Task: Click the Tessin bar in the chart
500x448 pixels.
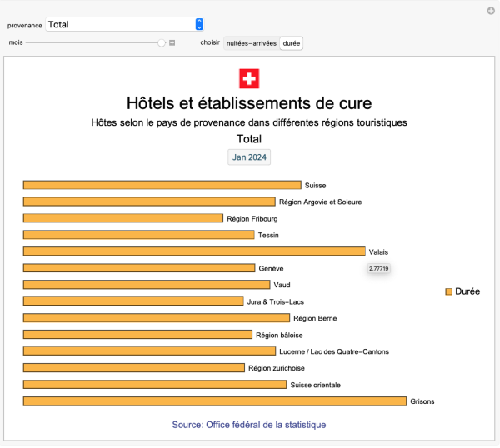Action: pos(138,235)
